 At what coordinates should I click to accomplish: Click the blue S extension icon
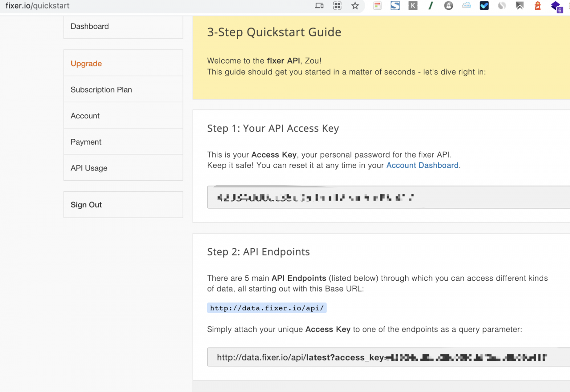[395, 6]
